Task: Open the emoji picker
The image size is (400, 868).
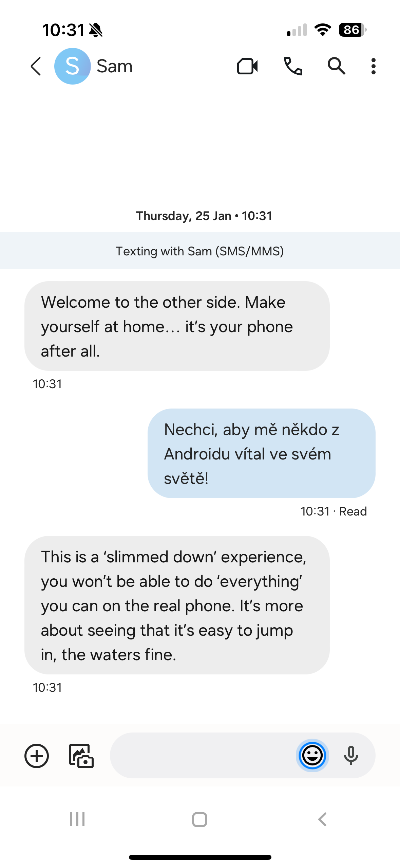Action: (312, 756)
